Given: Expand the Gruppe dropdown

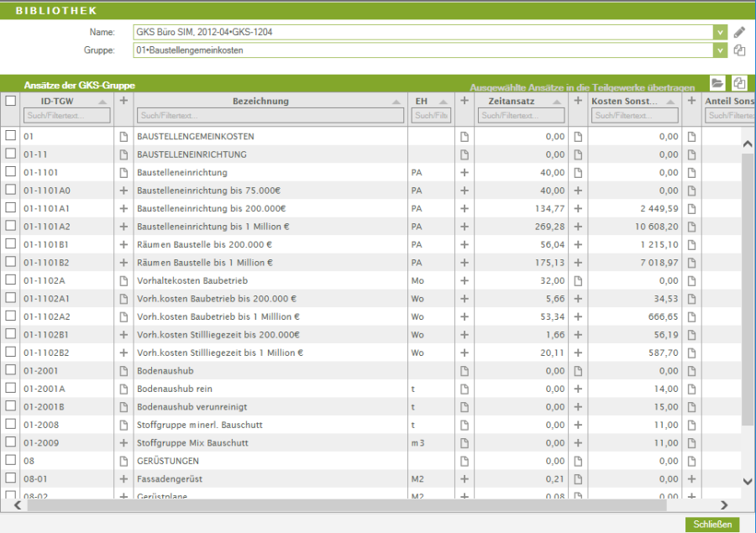Looking at the screenshot, I should pyautogui.click(x=720, y=50).
